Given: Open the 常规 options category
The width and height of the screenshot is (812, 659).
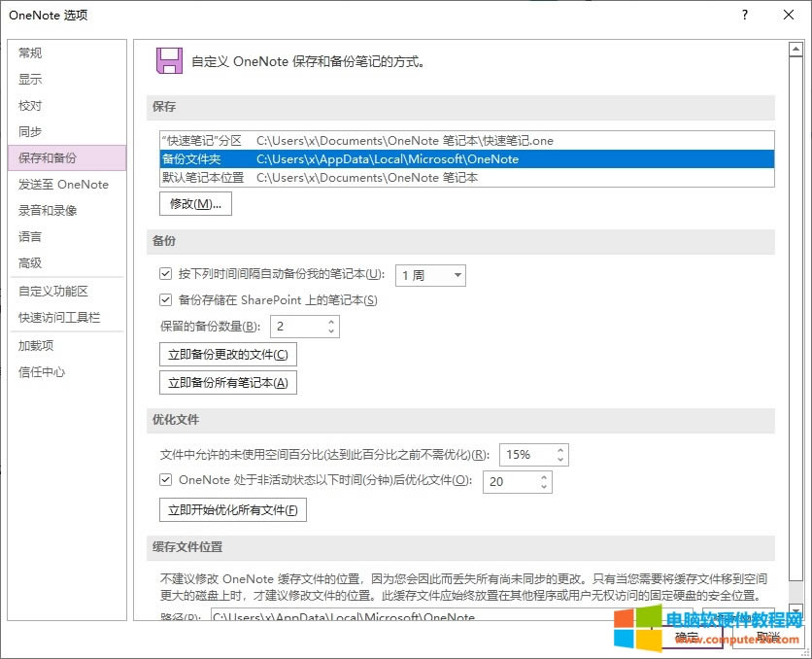Looking at the screenshot, I should click(31, 53).
